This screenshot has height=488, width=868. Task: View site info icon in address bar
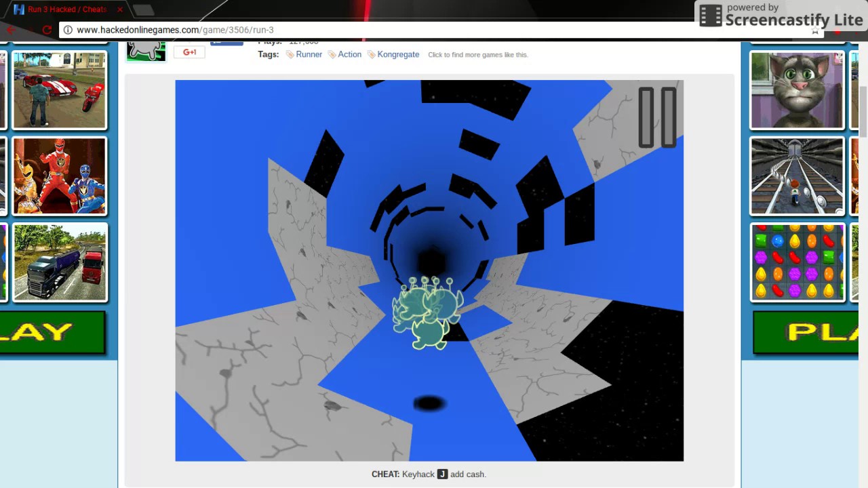click(x=67, y=30)
